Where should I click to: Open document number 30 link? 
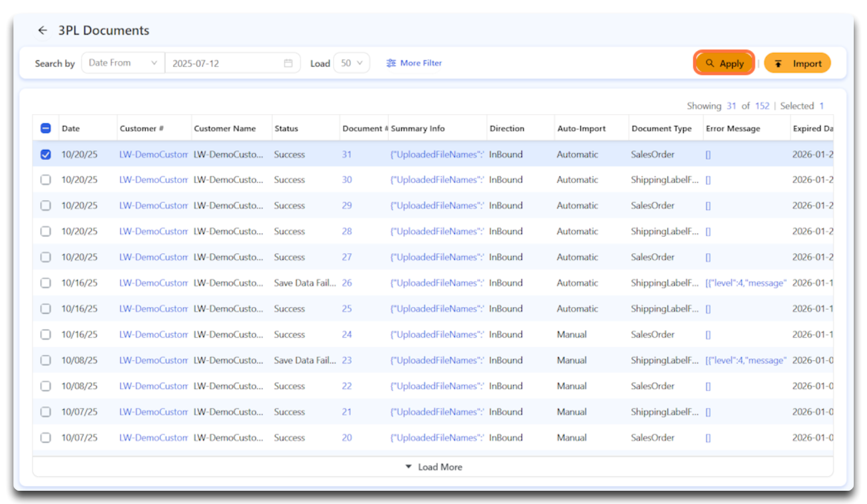click(x=347, y=180)
